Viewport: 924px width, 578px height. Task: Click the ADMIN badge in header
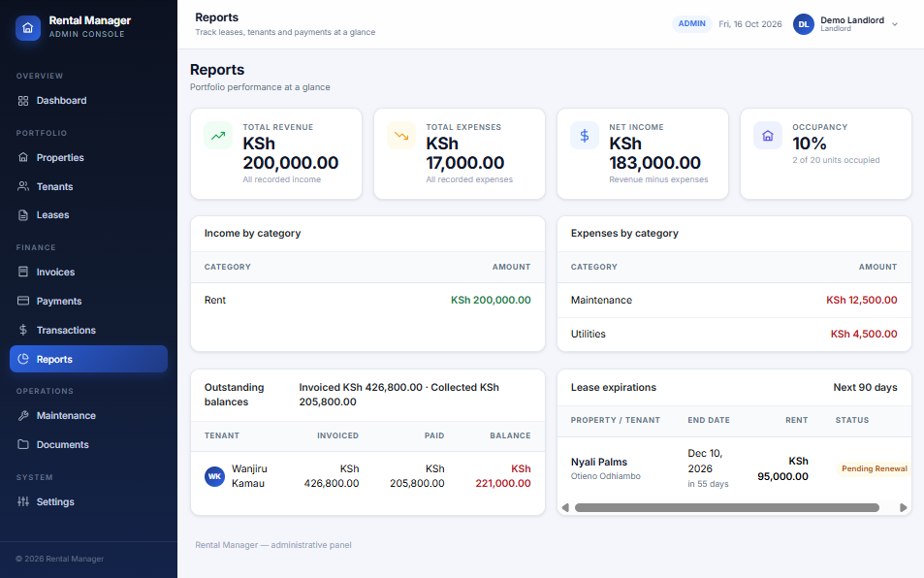click(x=691, y=23)
